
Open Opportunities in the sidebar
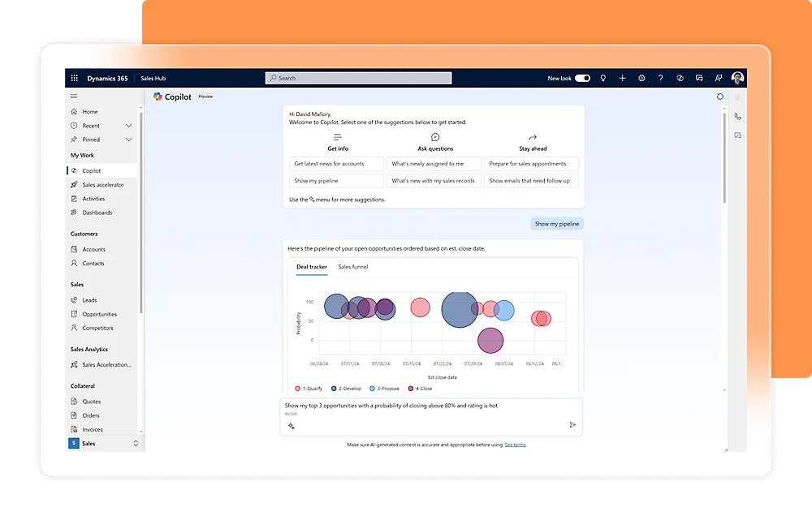tap(99, 314)
